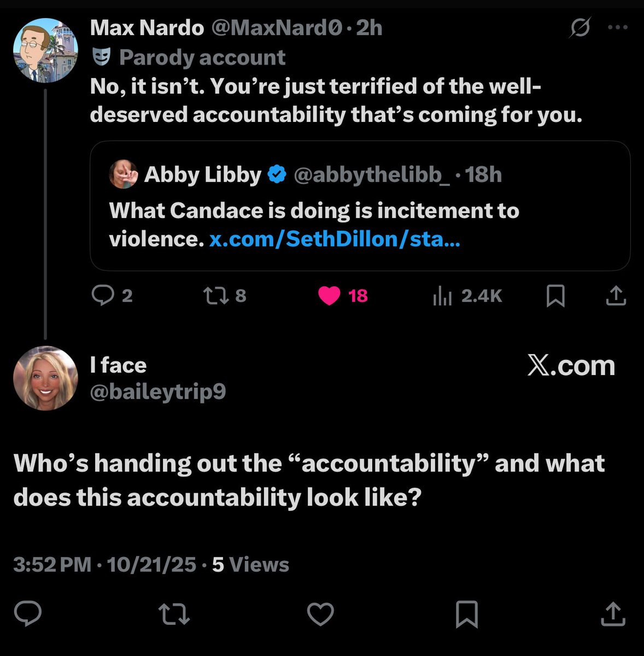The width and height of the screenshot is (644, 656).
Task: Reply to I face's post
Action: (x=28, y=614)
